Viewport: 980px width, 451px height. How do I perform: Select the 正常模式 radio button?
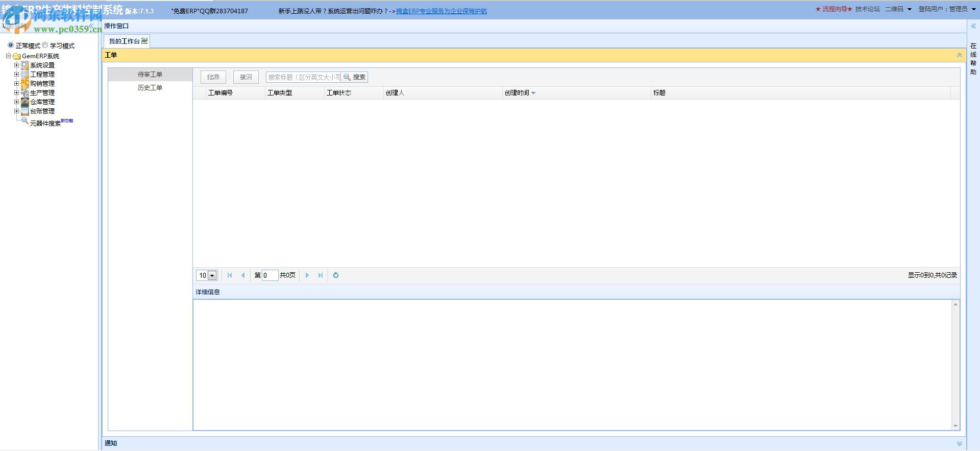pos(11,45)
